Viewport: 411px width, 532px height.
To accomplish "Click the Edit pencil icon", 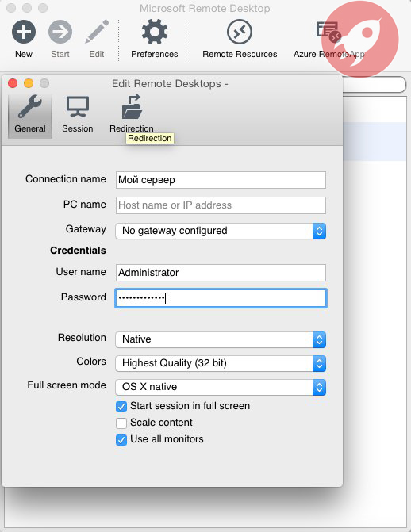I will coord(97,32).
